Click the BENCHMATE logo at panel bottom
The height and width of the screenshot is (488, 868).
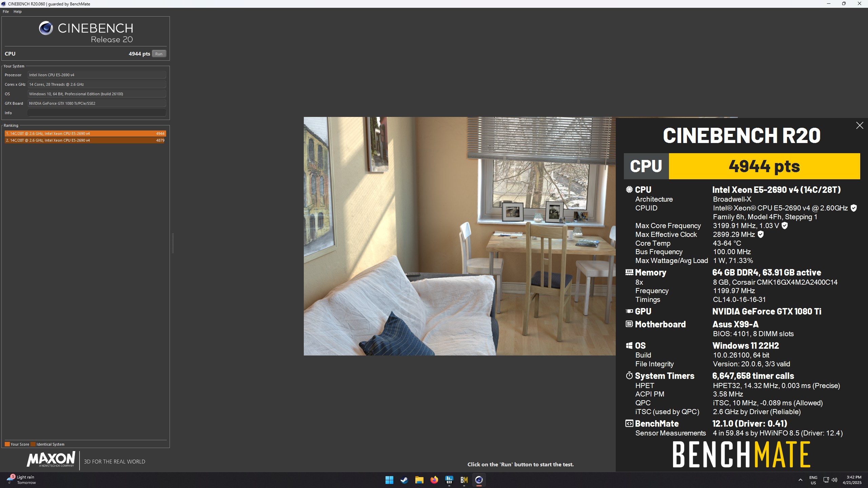pos(742,455)
